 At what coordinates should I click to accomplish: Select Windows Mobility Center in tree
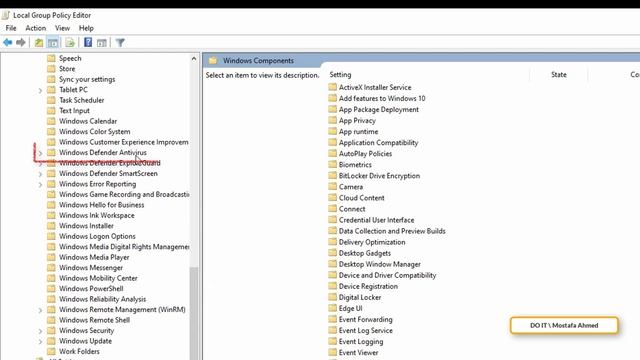tap(98, 278)
